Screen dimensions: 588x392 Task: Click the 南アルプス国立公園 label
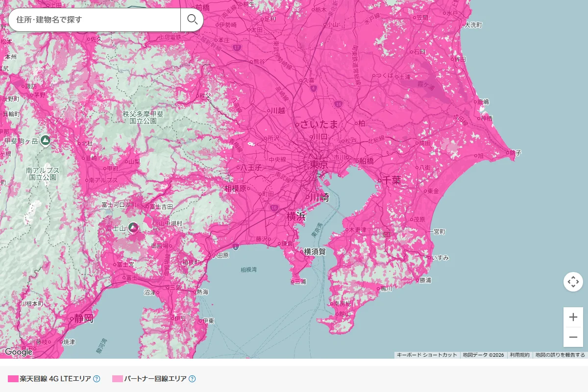coord(43,173)
